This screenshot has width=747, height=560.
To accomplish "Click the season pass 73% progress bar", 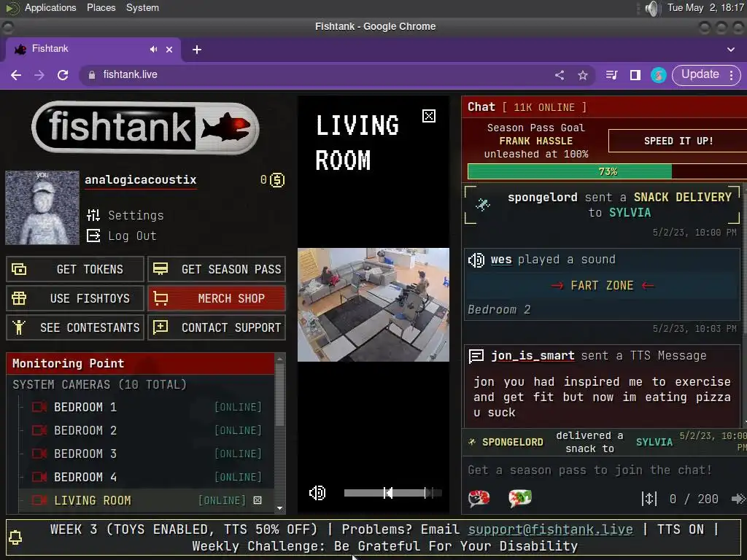I will point(608,171).
